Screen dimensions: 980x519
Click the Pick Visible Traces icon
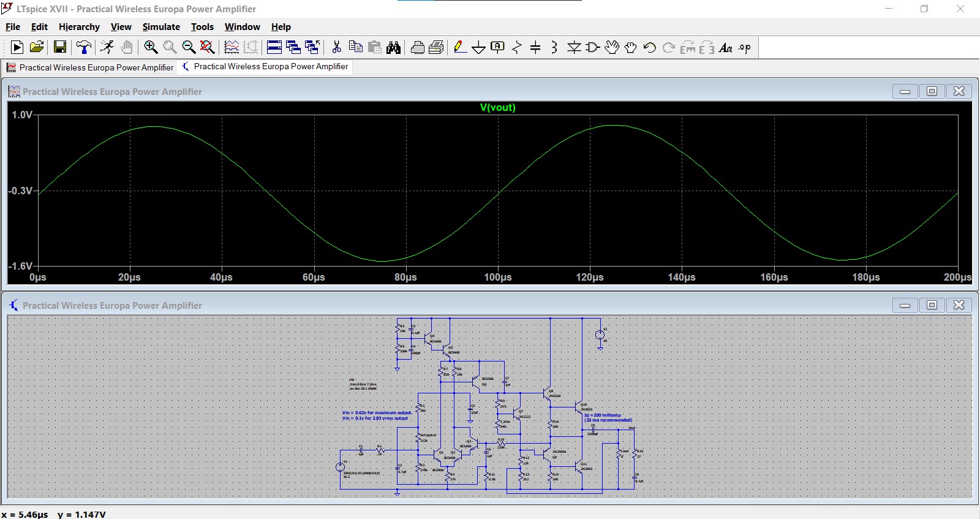coord(232,47)
